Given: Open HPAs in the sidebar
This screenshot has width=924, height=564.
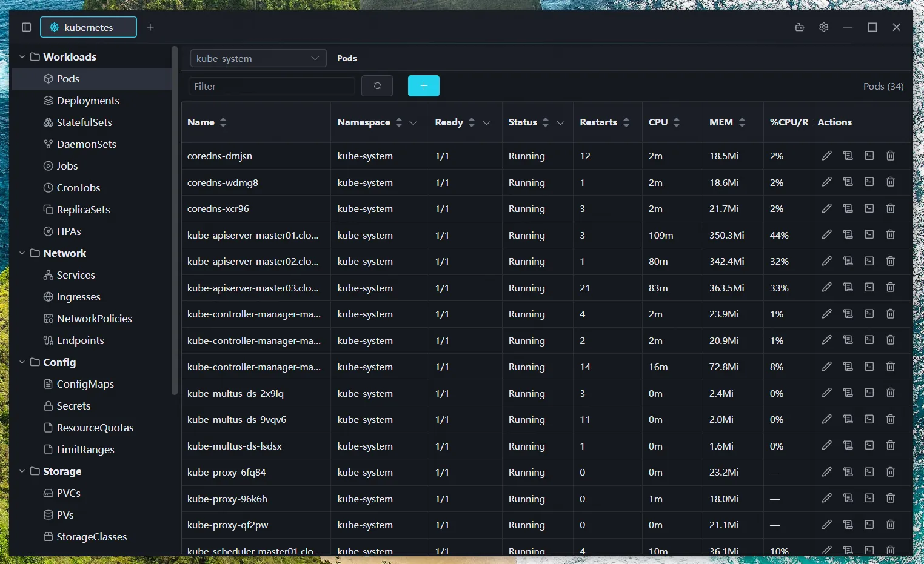Looking at the screenshot, I should click(x=92, y=231).
